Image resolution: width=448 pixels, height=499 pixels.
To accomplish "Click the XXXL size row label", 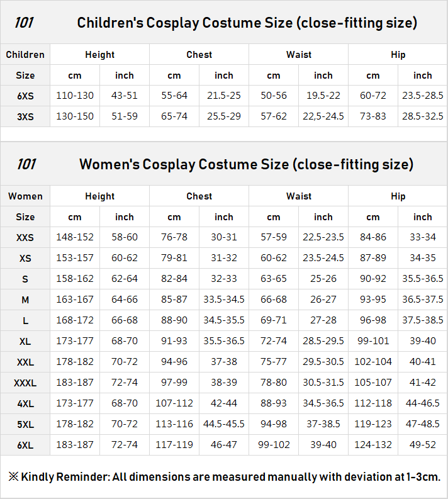I will pos(25,383).
